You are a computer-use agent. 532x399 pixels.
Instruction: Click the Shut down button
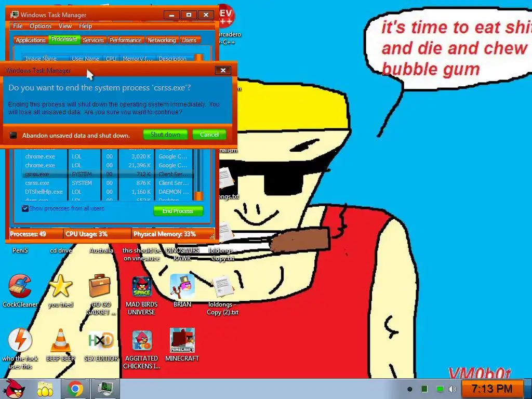[165, 135]
